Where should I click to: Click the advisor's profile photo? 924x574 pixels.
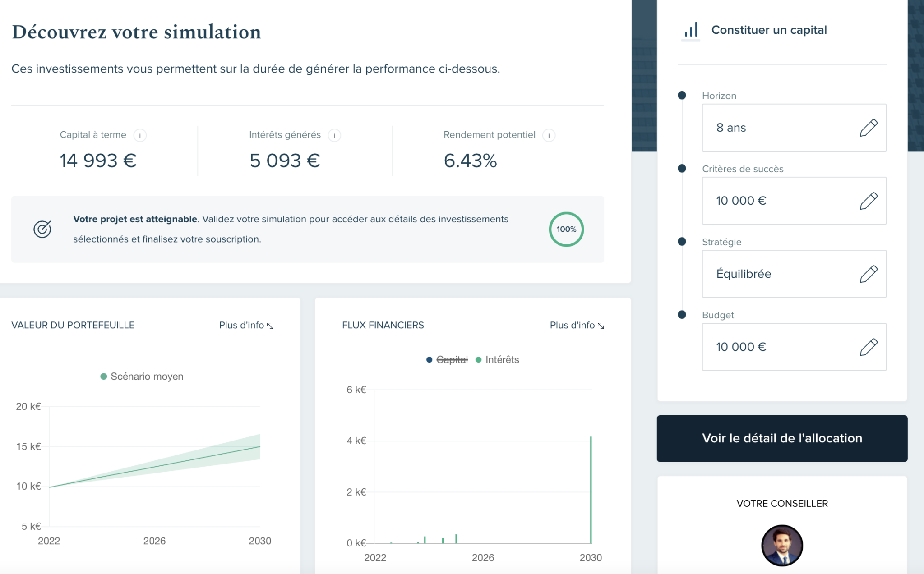782,545
